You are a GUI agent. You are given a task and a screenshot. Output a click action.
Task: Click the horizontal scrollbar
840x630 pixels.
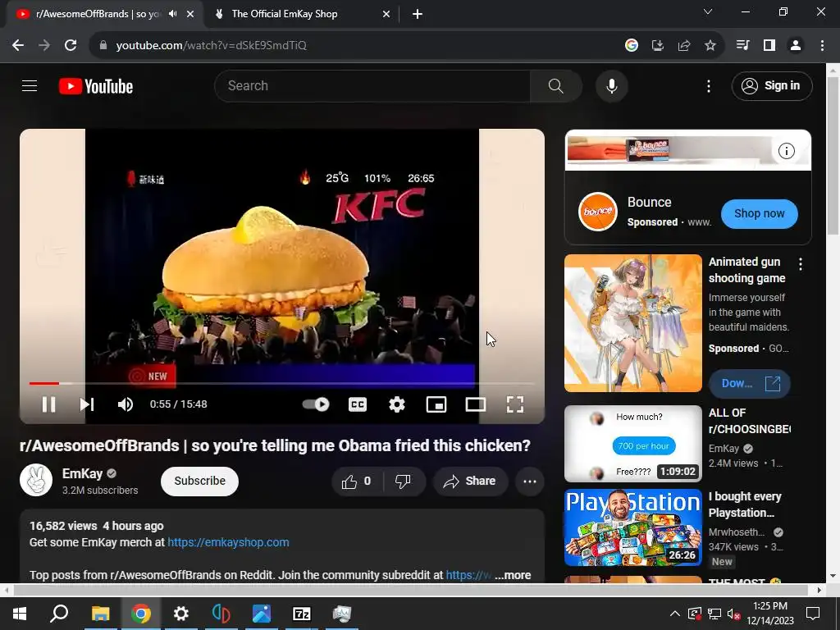(x=410, y=591)
